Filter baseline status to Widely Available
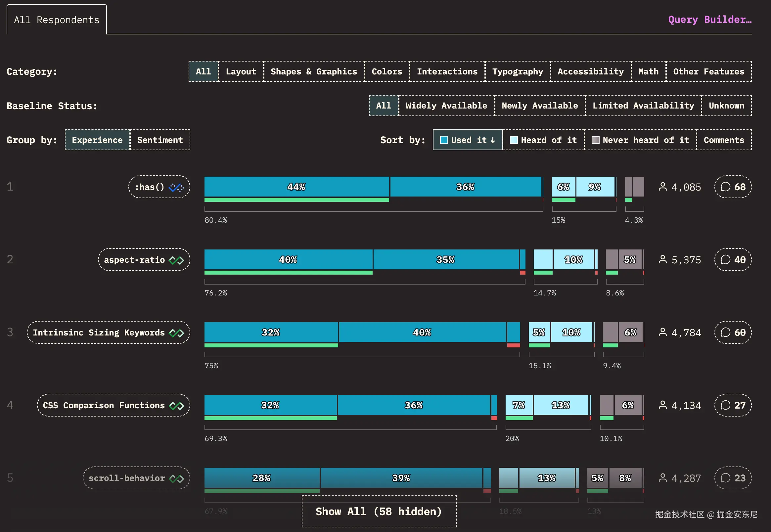 [x=446, y=106]
